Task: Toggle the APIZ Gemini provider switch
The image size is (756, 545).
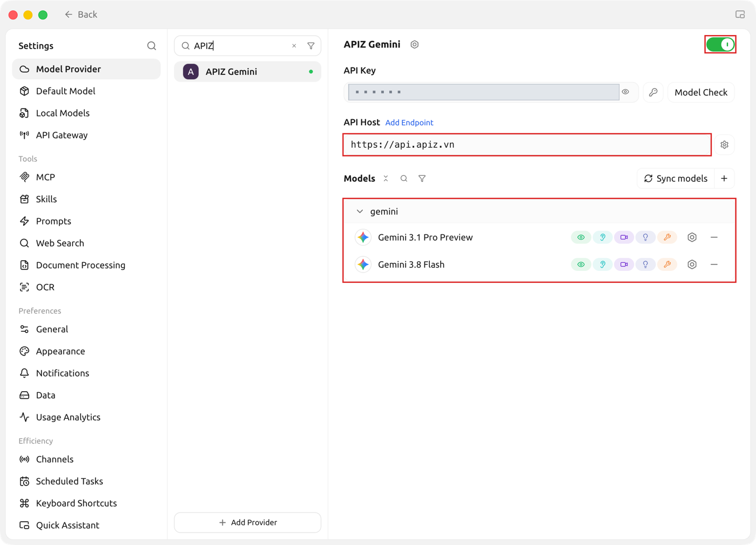Action: 720,44
